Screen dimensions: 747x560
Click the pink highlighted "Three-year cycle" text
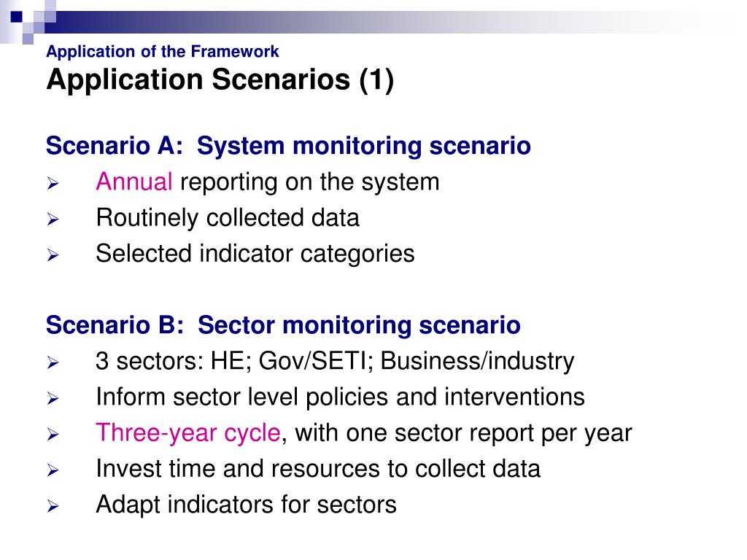tap(188, 433)
